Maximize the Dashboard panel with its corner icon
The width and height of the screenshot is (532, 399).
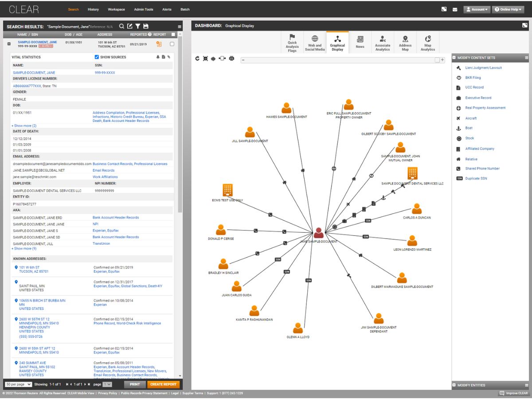(x=525, y=25)
